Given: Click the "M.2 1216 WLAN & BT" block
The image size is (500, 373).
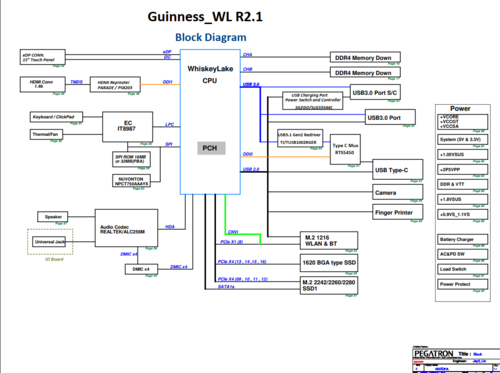Looking at the screenshot, I should pyautogui.click(x=329, y=240).
